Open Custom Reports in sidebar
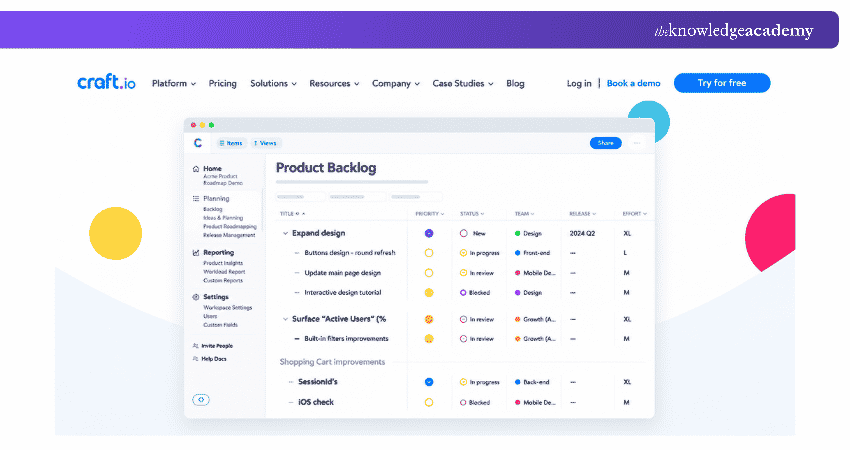Image resolution: width=850 pixels, height=450 pixels. tap(223, 280)
